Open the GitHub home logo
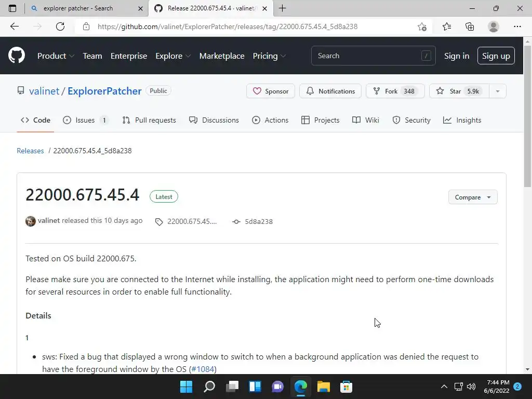This screenshot has height=399, width=532. [x=16, y=56]
